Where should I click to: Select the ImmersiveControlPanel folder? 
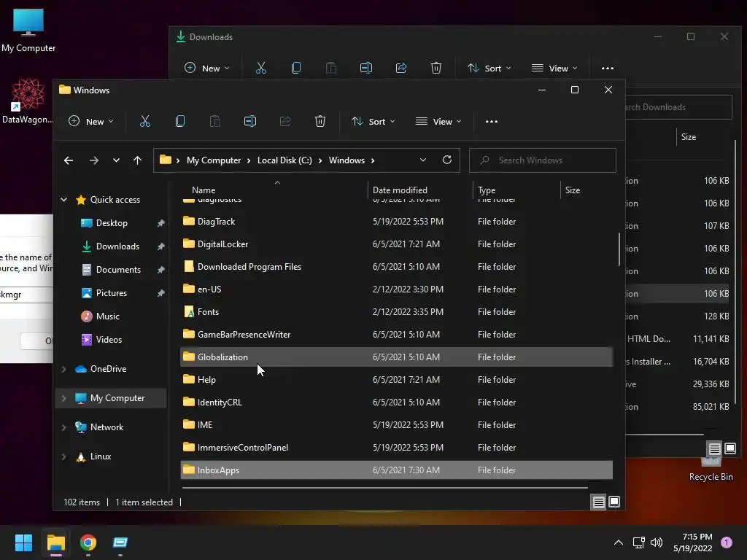[396, 448]
